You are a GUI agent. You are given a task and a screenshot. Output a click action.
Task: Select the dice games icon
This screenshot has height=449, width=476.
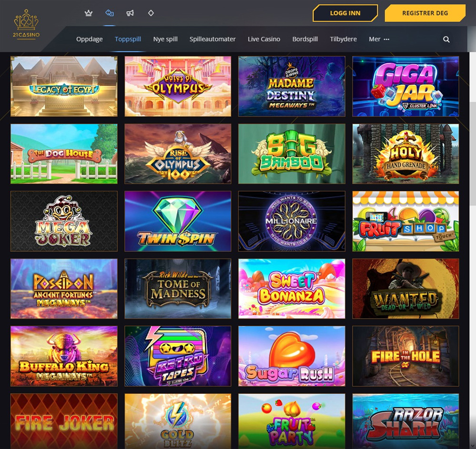(109, 13)
